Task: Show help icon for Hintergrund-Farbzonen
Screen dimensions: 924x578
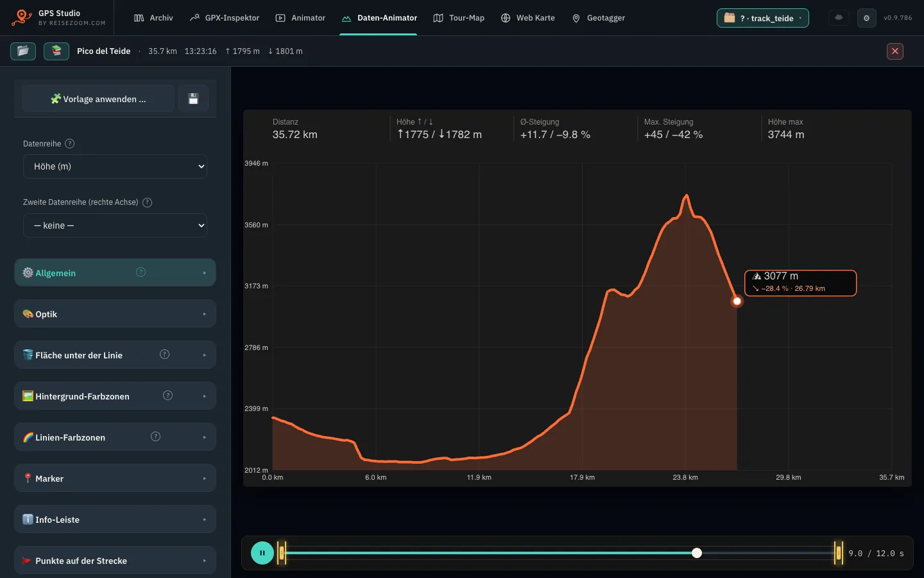Action: point(168,396)
